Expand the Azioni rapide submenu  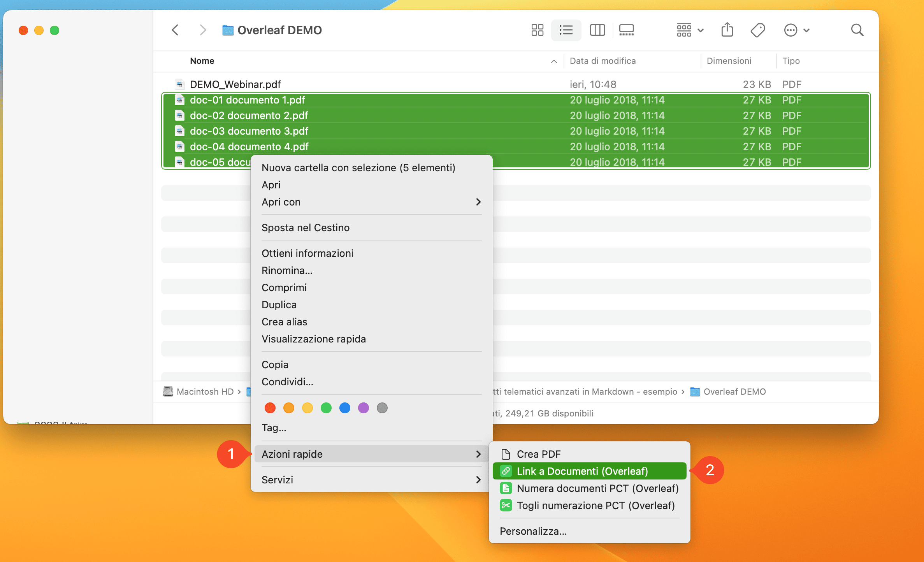tap(371, 454)
